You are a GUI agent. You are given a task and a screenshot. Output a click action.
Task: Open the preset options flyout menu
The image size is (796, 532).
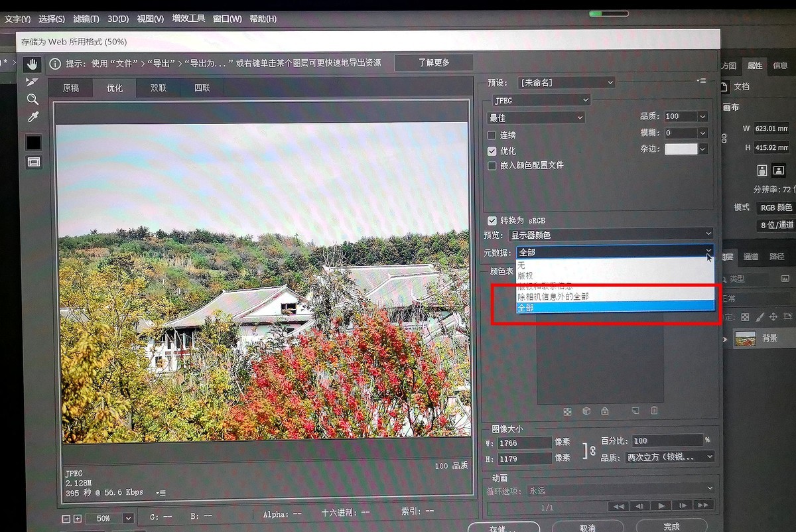(x=701, y=81)
